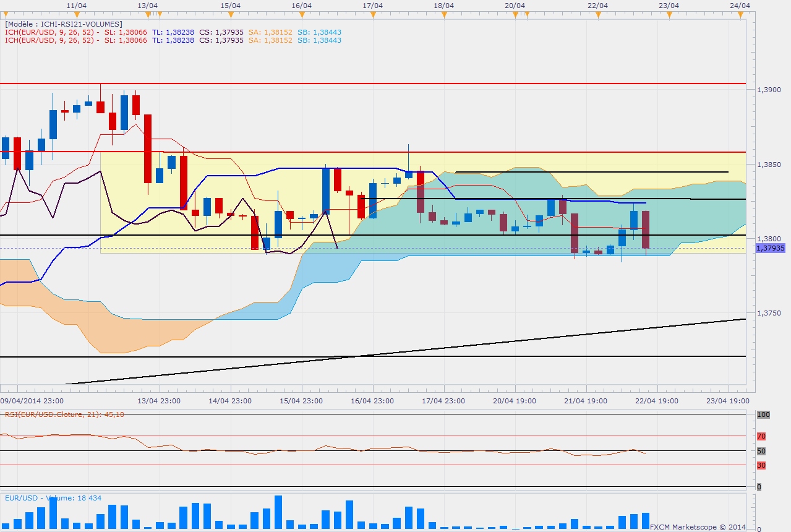
Task: Click the orange day marker under 23/04
Action: tap(668, 14)
